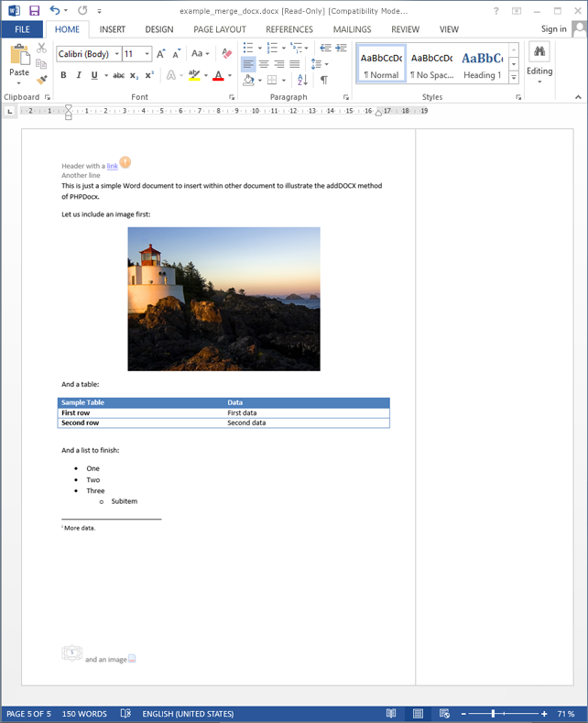Apply the Normal style

[381, 64]
